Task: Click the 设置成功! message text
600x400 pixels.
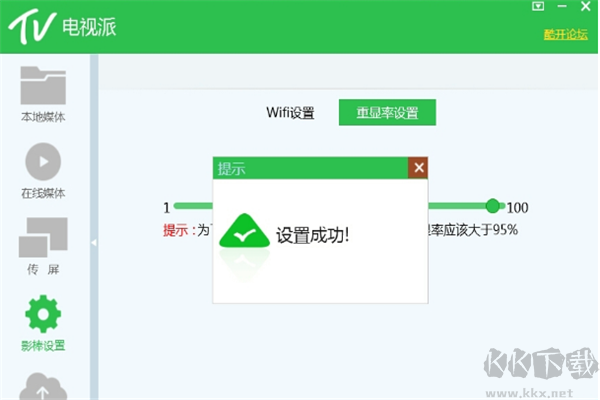Action: [x=312, y=235]
